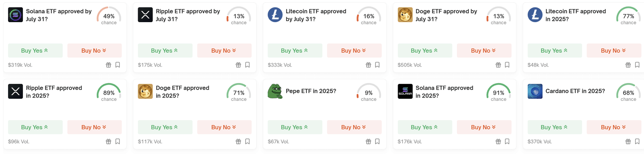The image size is (644, 154).
Task: Click gift icon on Doge ETF 2025 card
Action: (238, 142)
